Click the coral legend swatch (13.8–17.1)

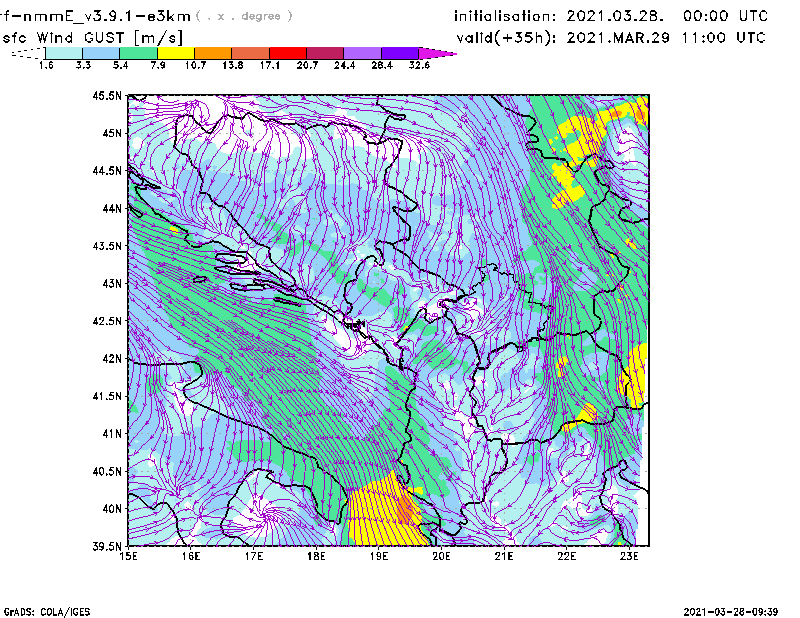click(251, 53)
